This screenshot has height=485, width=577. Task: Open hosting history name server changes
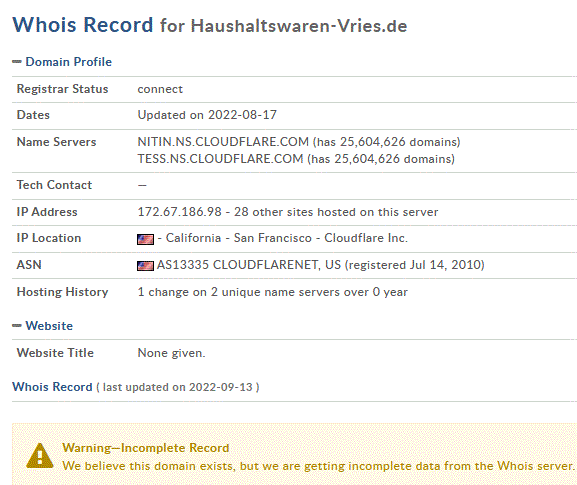272,292
